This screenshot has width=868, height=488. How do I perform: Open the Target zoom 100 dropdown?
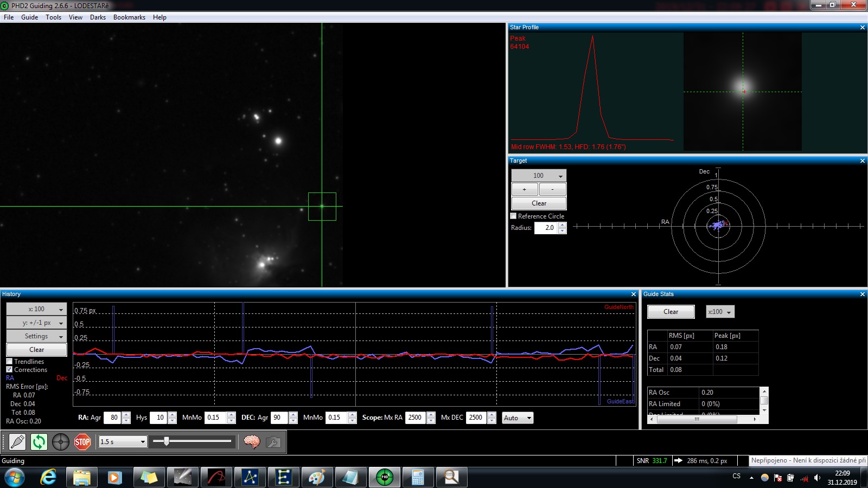tap(539, 175)
